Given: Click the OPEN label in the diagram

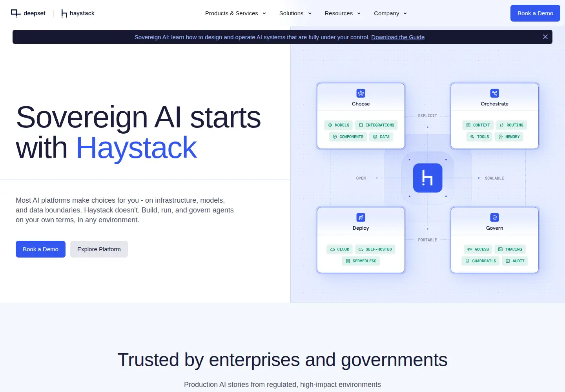Looking at the screenshot, I should coord(361,178).
